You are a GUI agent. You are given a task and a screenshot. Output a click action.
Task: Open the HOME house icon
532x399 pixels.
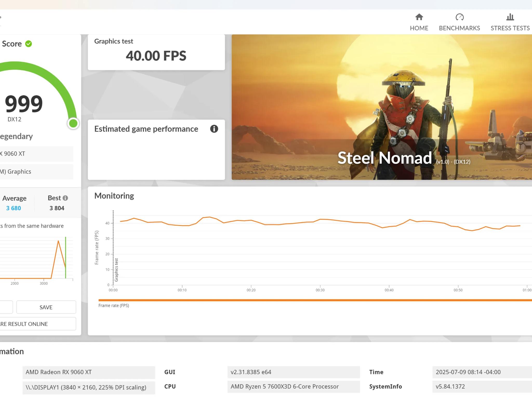(x=419, y=17)
